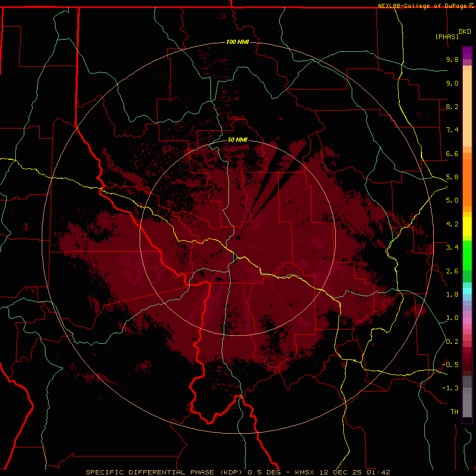Click the 5.8 color scale value
The height and width of the screenshot is (476, 476).
(452, 177)
